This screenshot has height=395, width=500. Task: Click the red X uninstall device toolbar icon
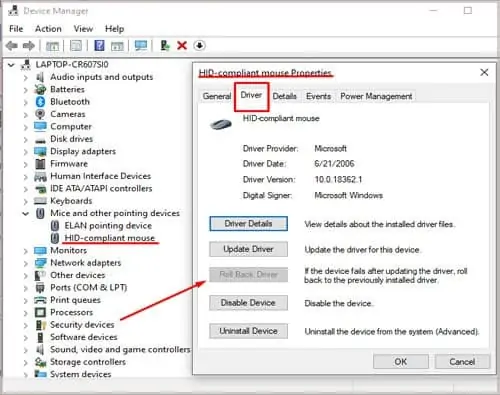pyautogui.click(x=182, y=45)
